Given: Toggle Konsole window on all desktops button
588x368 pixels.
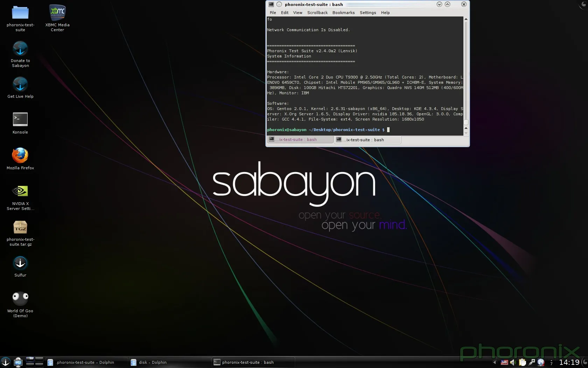Looking at the screenshot, I should pyautogui.click(x=279, y=4).
